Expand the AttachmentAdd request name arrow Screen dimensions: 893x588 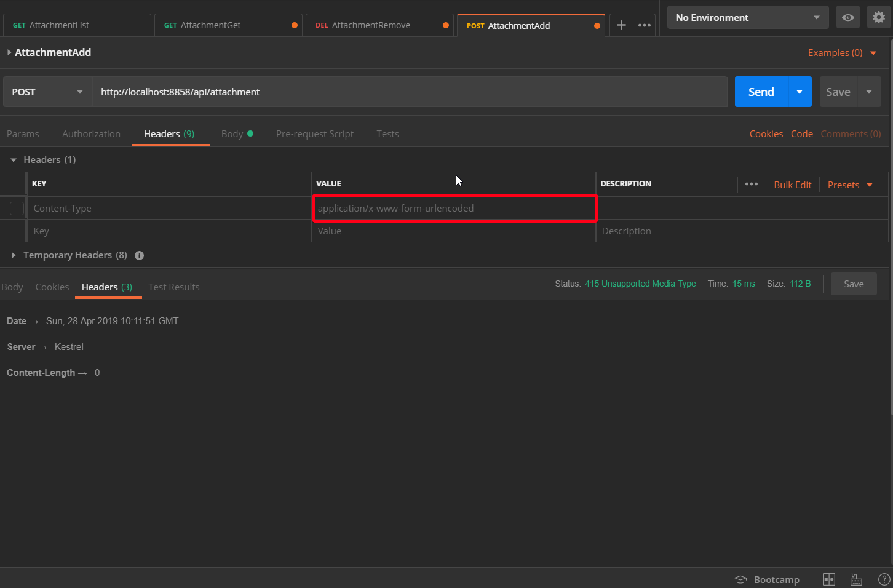[9, 52]
